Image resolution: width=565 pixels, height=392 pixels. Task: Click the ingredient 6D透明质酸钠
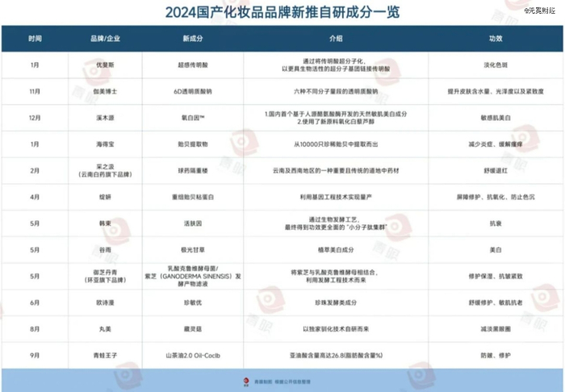tap(193, 91)
